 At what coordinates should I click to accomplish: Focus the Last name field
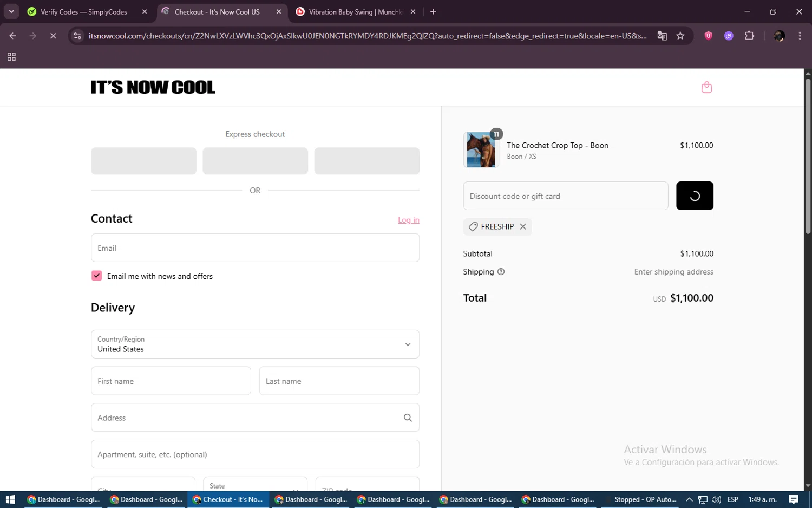click(339, 381)
